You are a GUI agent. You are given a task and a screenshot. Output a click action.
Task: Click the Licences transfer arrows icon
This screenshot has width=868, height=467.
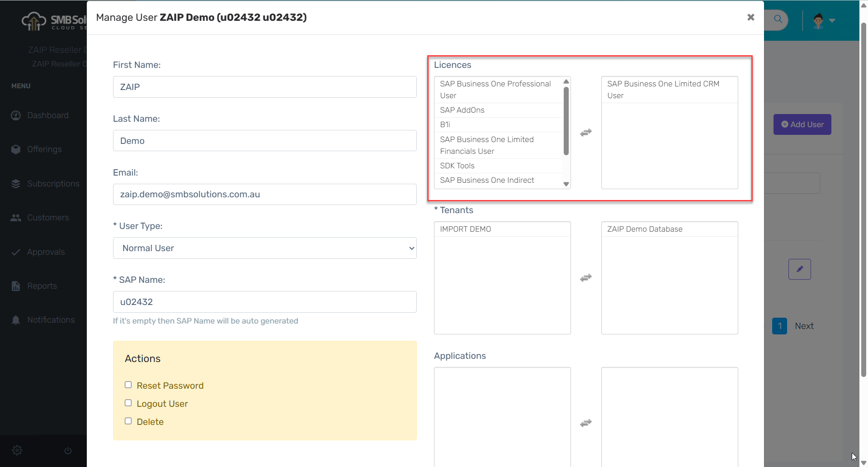586,133
